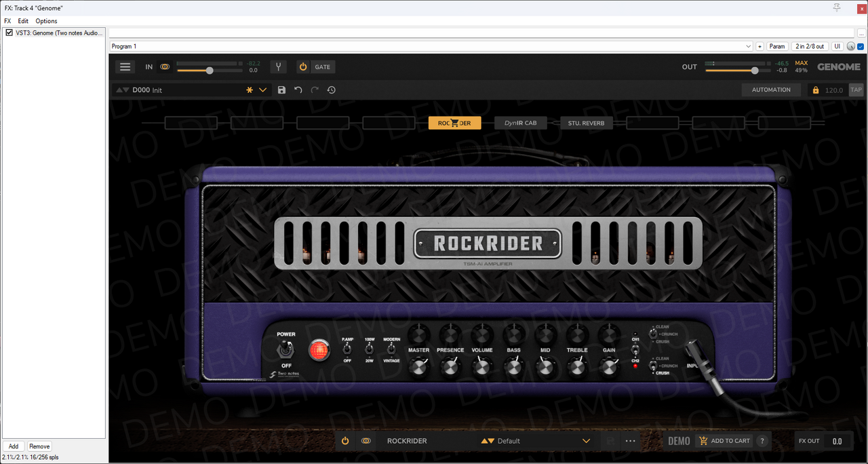Click ADD TO CART button
Screen dimensions: 868x464
tap(725, 441)
